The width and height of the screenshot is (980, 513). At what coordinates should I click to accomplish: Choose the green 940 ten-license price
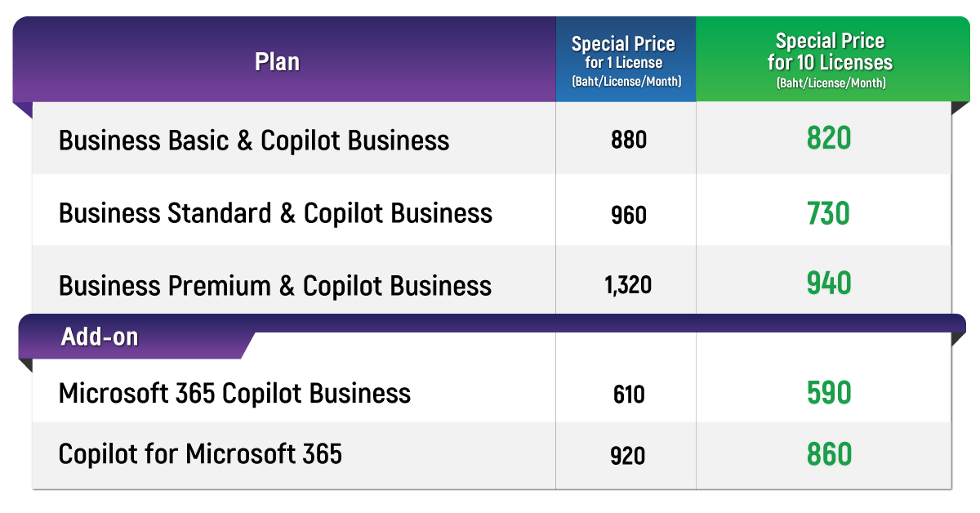[x=829, y=284]
